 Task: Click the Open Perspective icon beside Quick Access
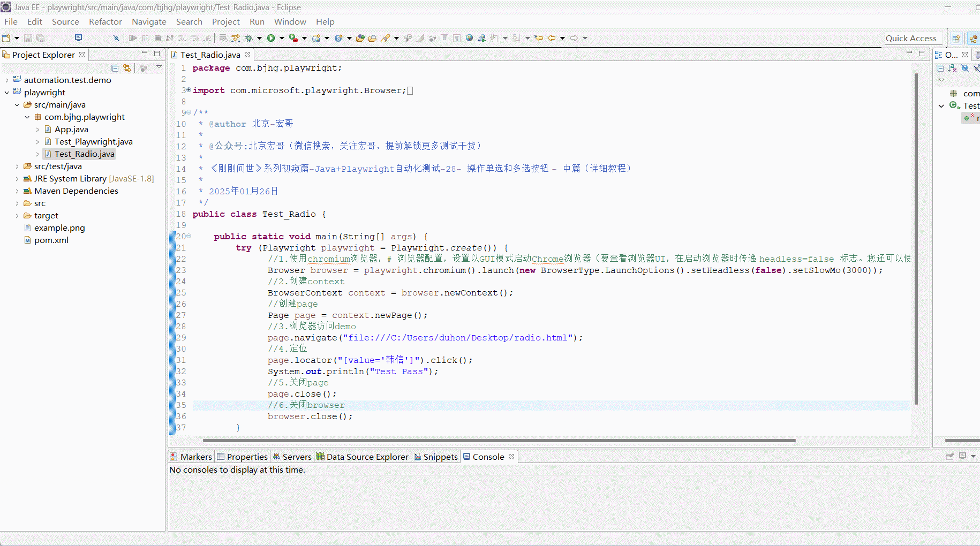(956, 39)
